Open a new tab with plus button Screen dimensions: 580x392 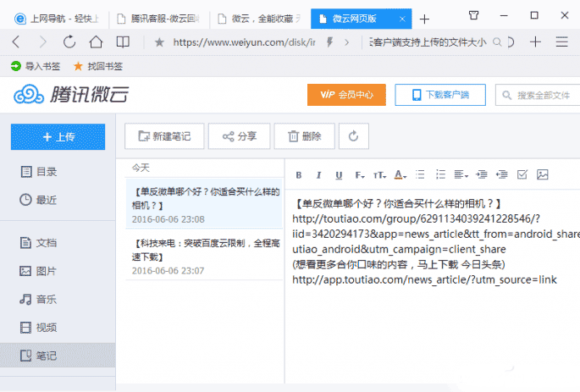click(425, 19)
